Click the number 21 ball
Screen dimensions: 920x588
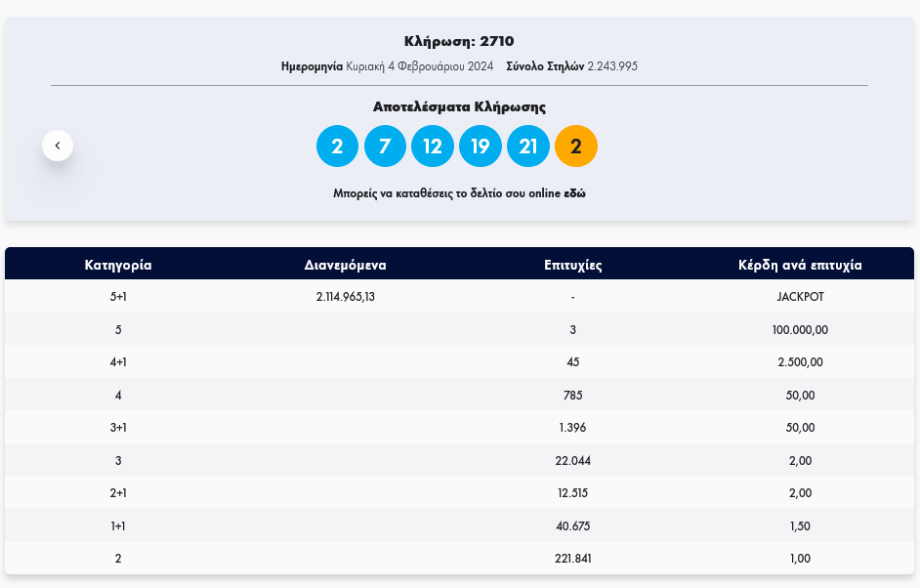(528, 147)
